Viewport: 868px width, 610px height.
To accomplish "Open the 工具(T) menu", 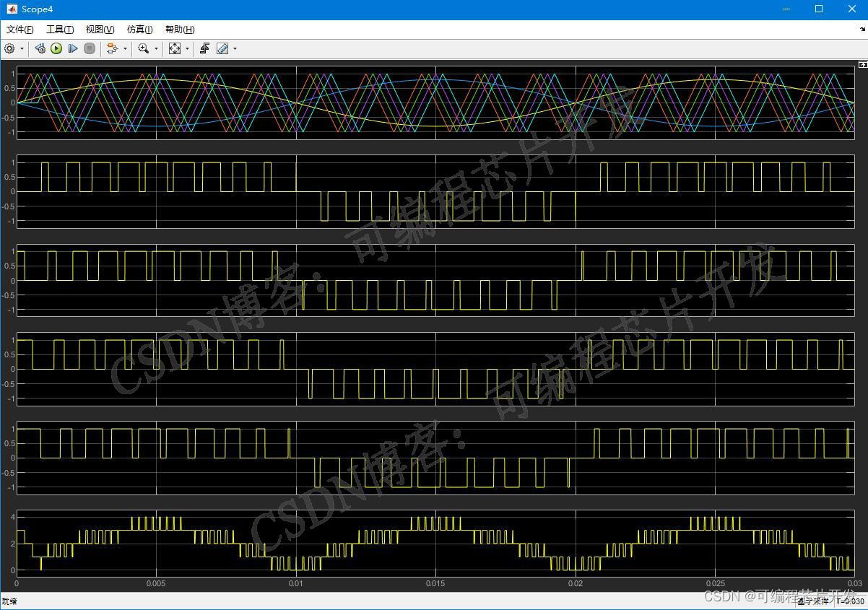I will 60,30.
